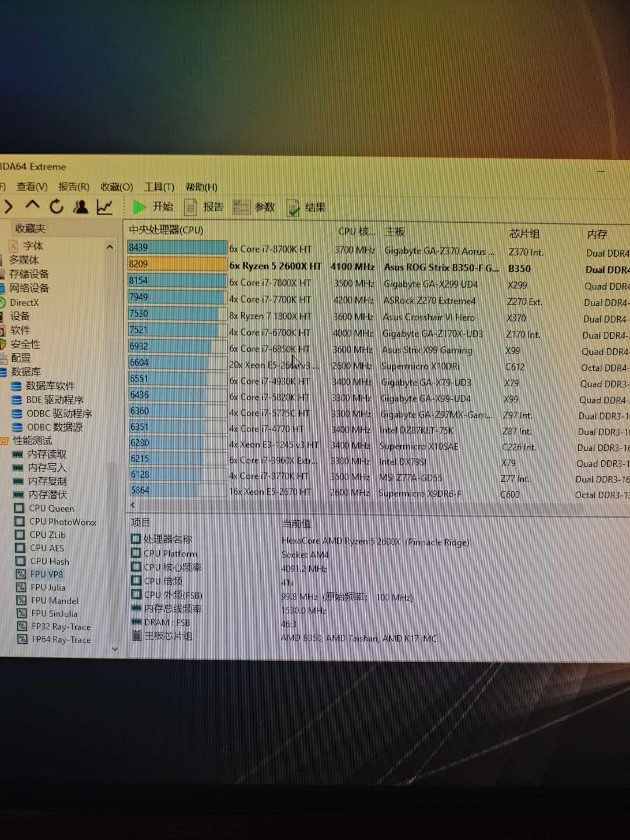Open the 收藏(O) menu
630x840 pixels.
tap(117, 187)
